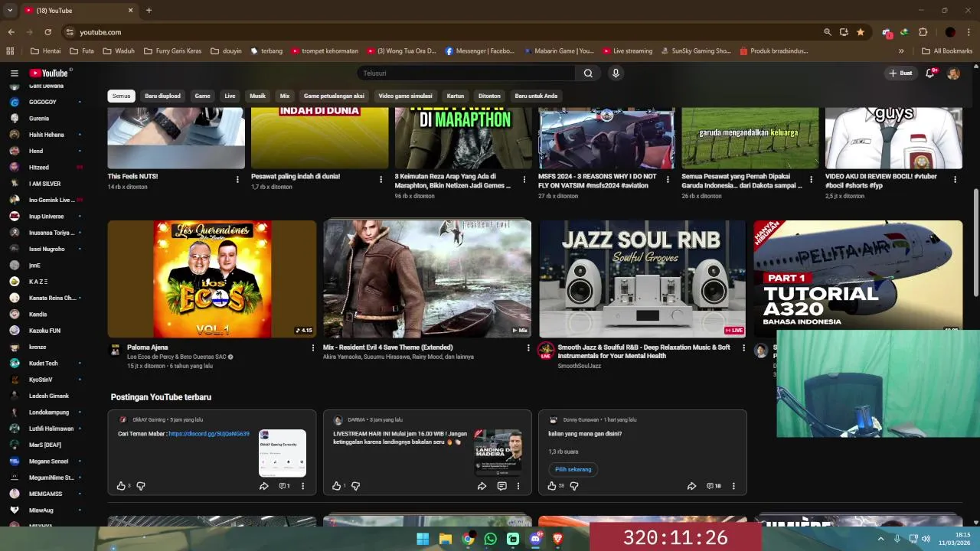The width and height of the screenshot is (980, 551).
Task: Open Live streaming bookmark
Action: click(627, 51)
